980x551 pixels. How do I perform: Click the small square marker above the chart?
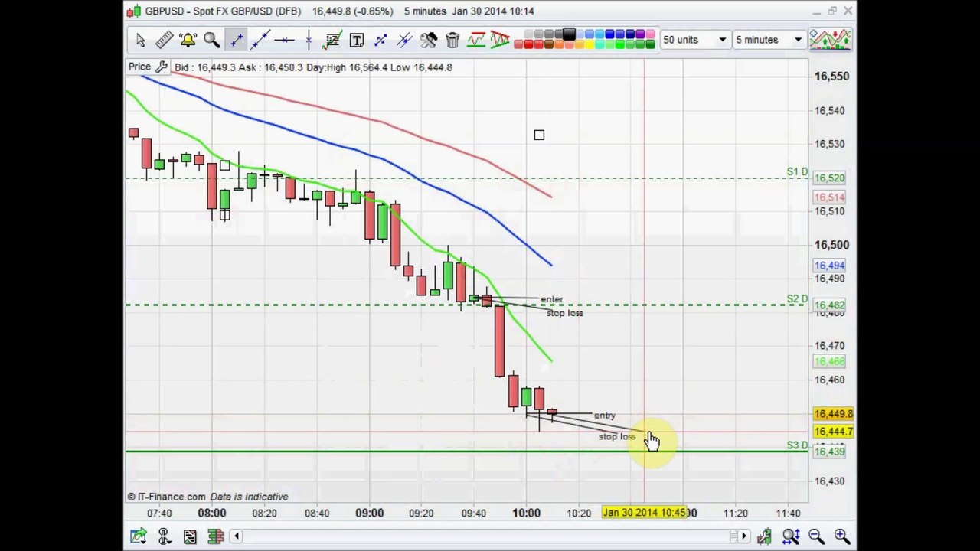click(x=539, y=135)
